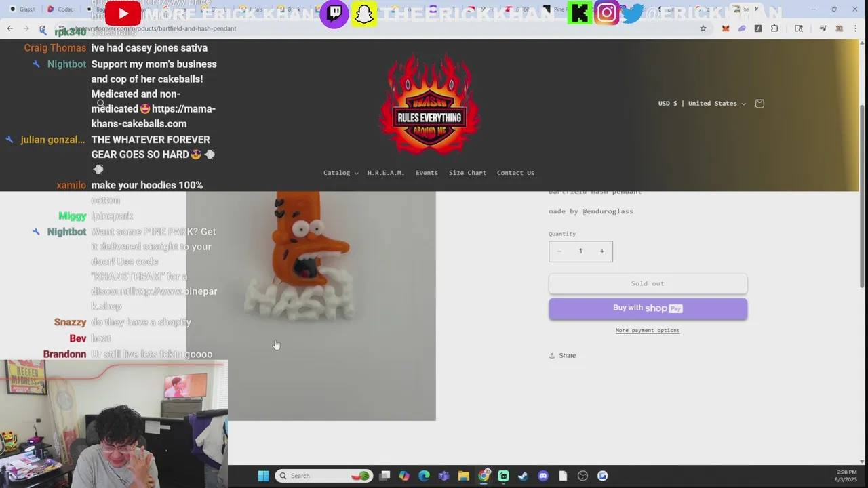Open Microsoft Teams from the taskbar
This screenshot has height=488, width=868.
(443, 476)
